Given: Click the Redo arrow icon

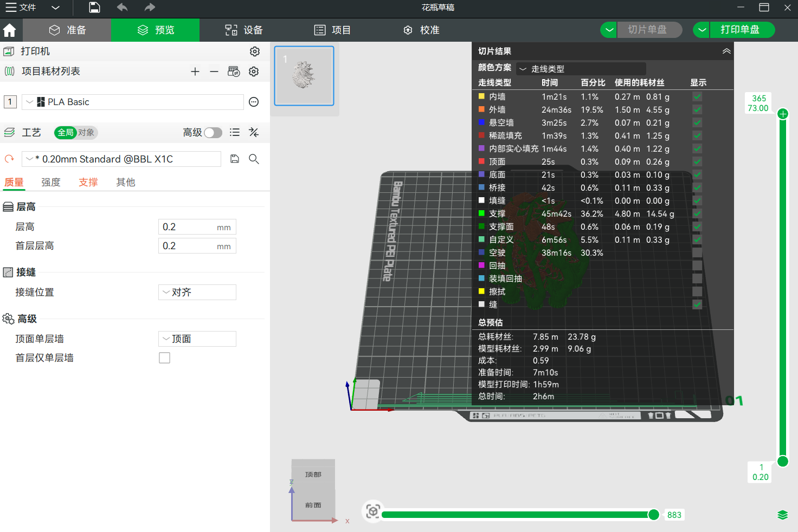Looking at the screenshot, I should (150, 8).
